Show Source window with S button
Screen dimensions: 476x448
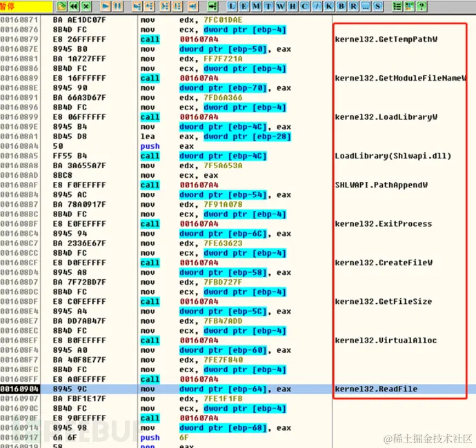[x=377, y=6]
